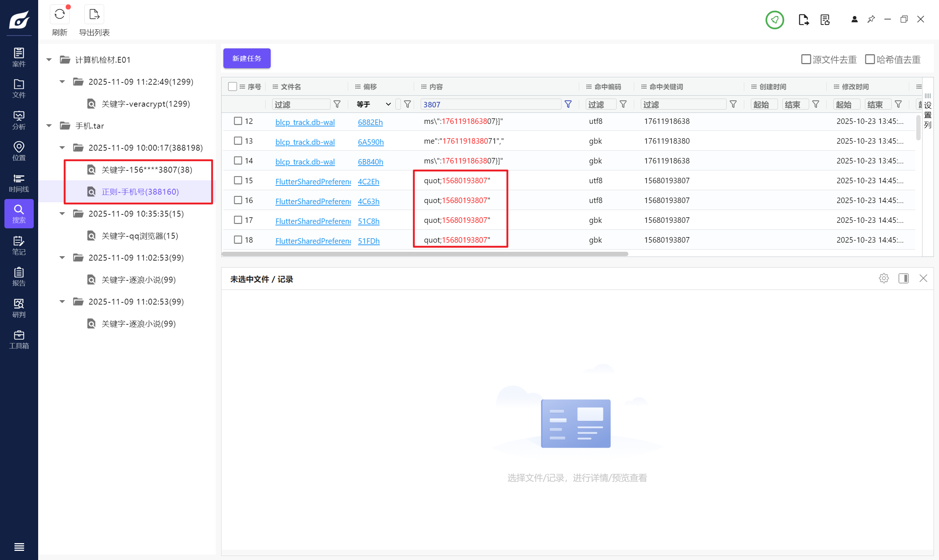Click the Refresh (刷新) toolbar icon
The image size is (939, 560).
tap(59, 15)
